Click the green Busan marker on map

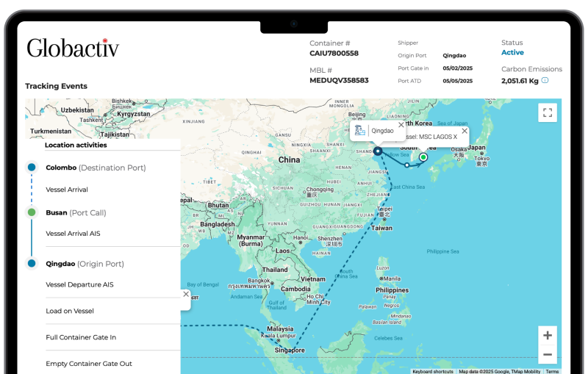pyautogui.click(x=423, y=157)
